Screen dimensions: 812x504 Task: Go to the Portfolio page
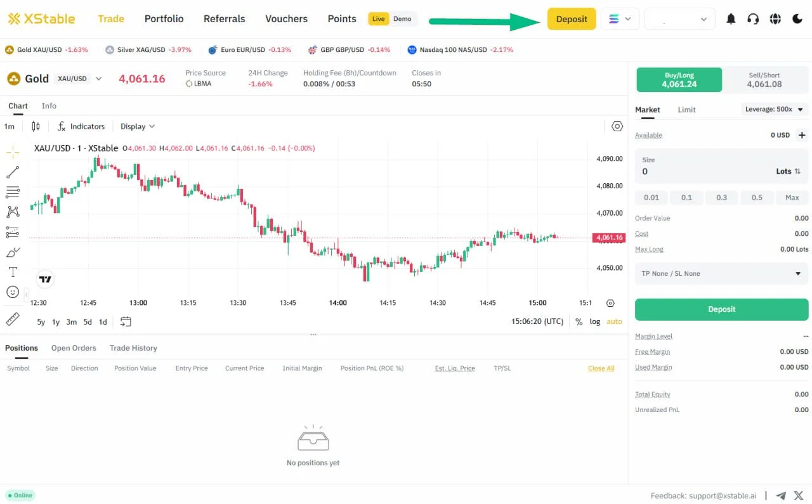click(164, 19)
